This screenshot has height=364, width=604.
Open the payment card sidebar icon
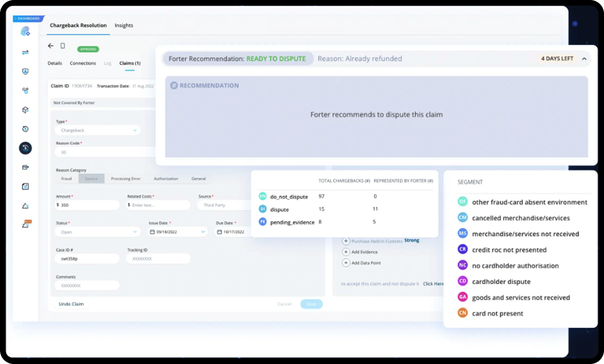point(25,167)
